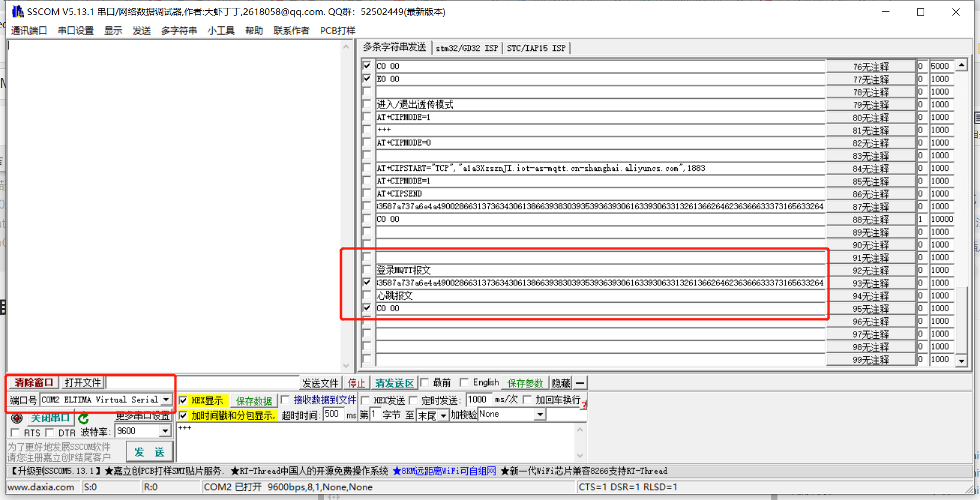Open the 小工具 menu
Screen dimensions: 980x500
(x=221, y=31)
